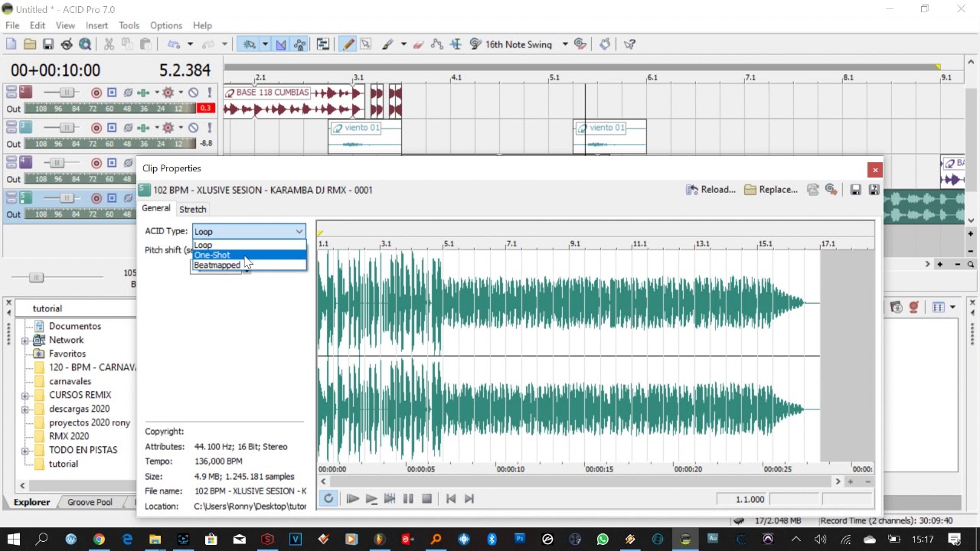Click the track 4 purple color icon
This screenshot has width=980, height=551.
26,162
